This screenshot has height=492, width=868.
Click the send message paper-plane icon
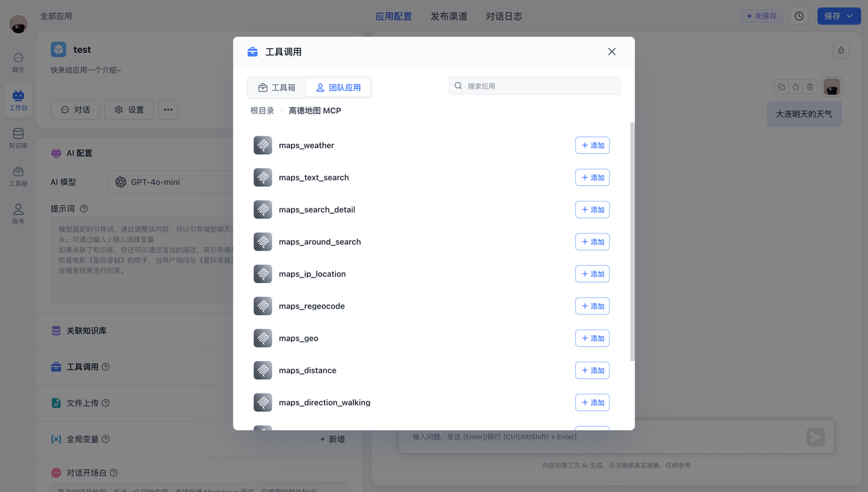click(814, 437)
